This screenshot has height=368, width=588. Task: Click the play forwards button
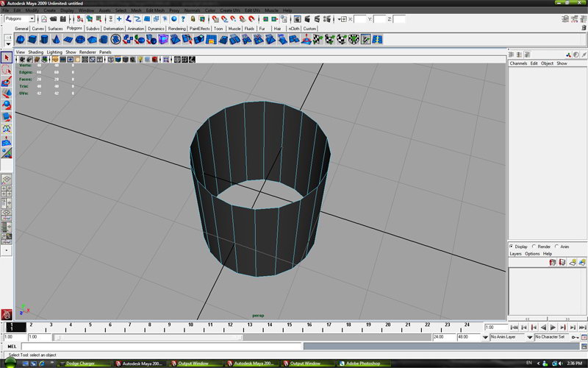553,328
